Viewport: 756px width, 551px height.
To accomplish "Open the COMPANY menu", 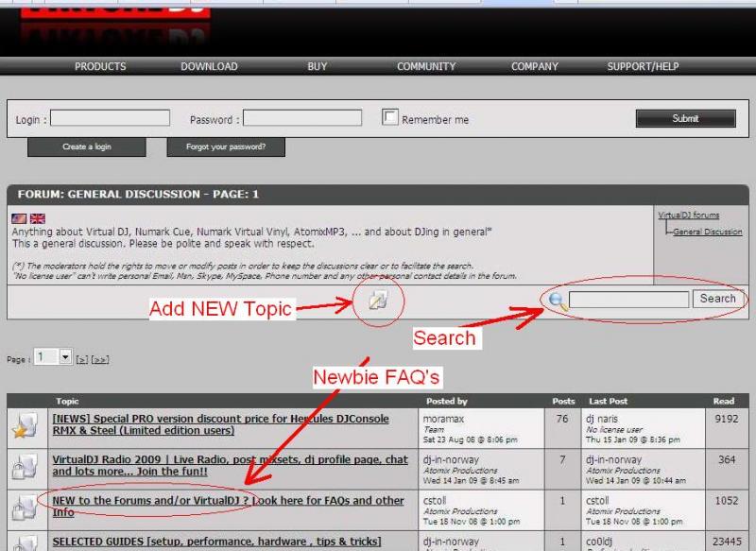I will (534, 66).
